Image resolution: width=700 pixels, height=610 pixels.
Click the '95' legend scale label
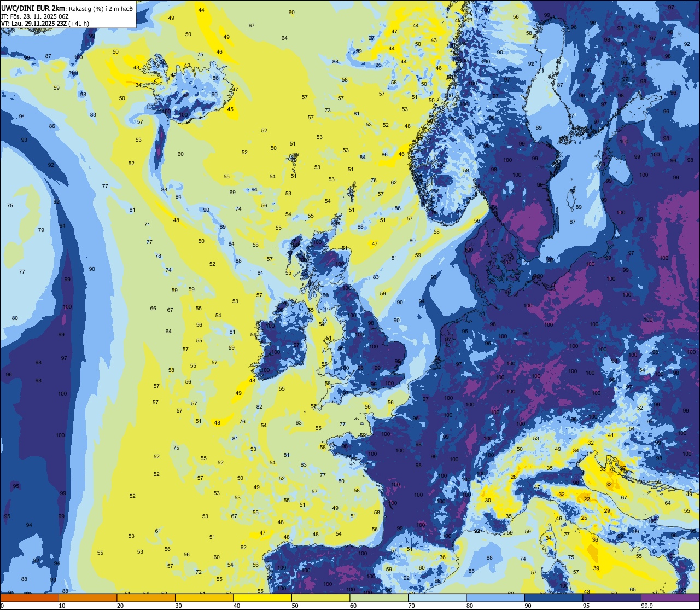click(586, 606)
